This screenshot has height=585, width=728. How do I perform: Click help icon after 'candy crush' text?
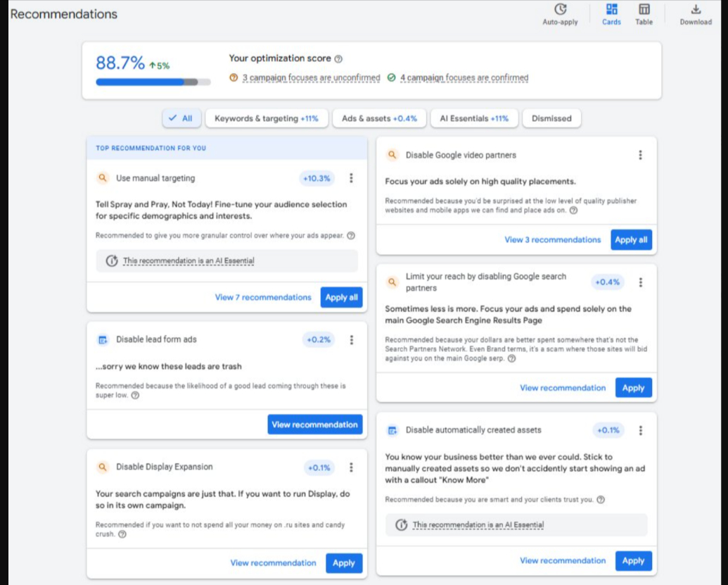(x=122, y=534)
